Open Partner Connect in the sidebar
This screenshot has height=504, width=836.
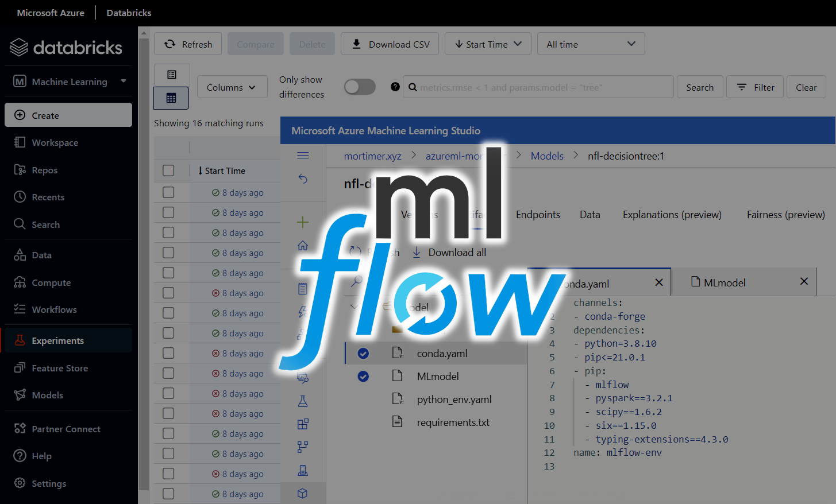(x=66, y=429)
